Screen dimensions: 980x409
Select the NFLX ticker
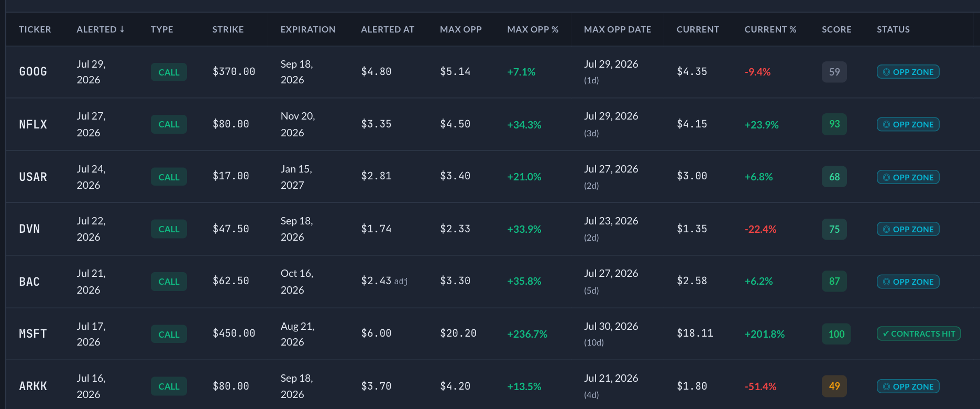tap(33, 124)
